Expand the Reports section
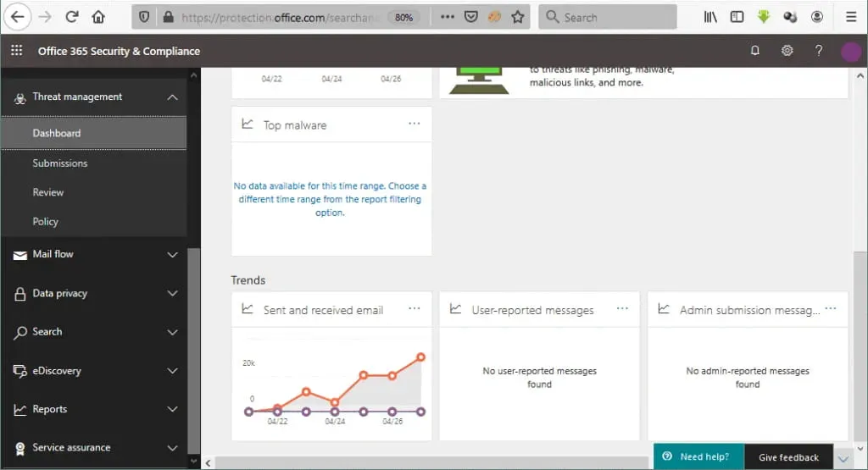Viewport: 868px width, 470px height. click(x=173, y=409)
